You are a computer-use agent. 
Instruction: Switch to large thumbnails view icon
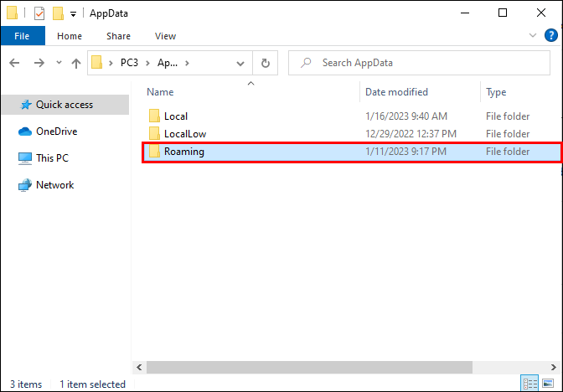point(547,384)
